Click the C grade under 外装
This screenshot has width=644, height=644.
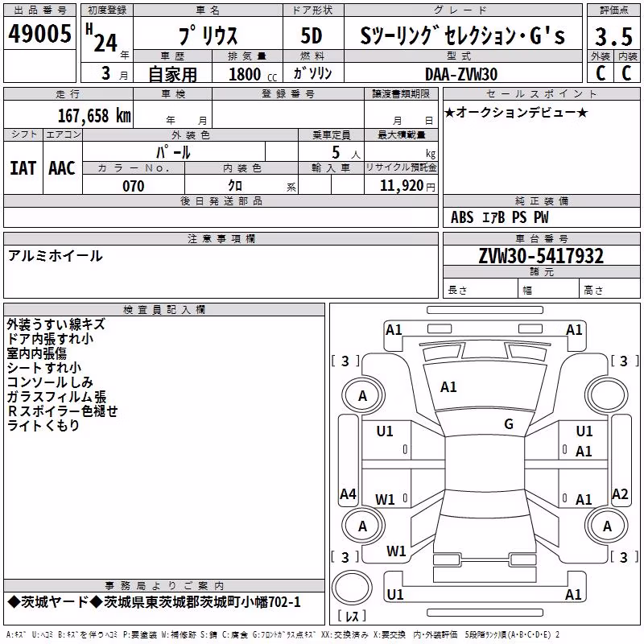(x=601, y=72)
